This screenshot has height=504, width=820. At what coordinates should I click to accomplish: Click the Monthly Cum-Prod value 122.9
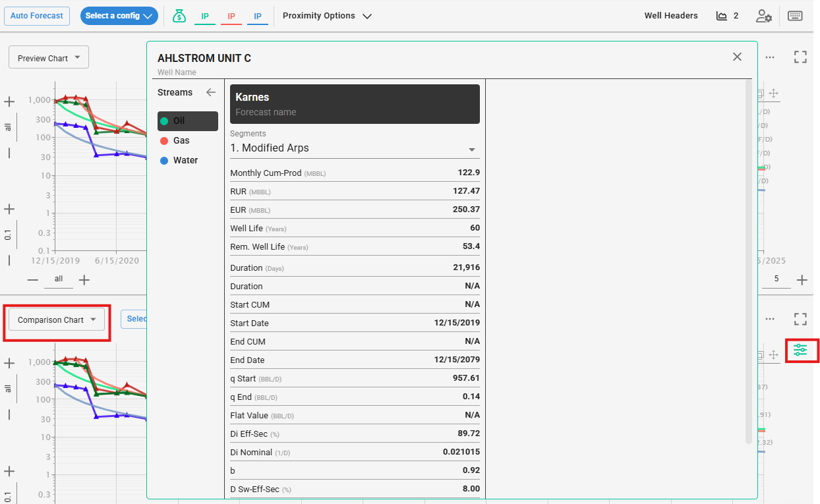pos(469,173)
